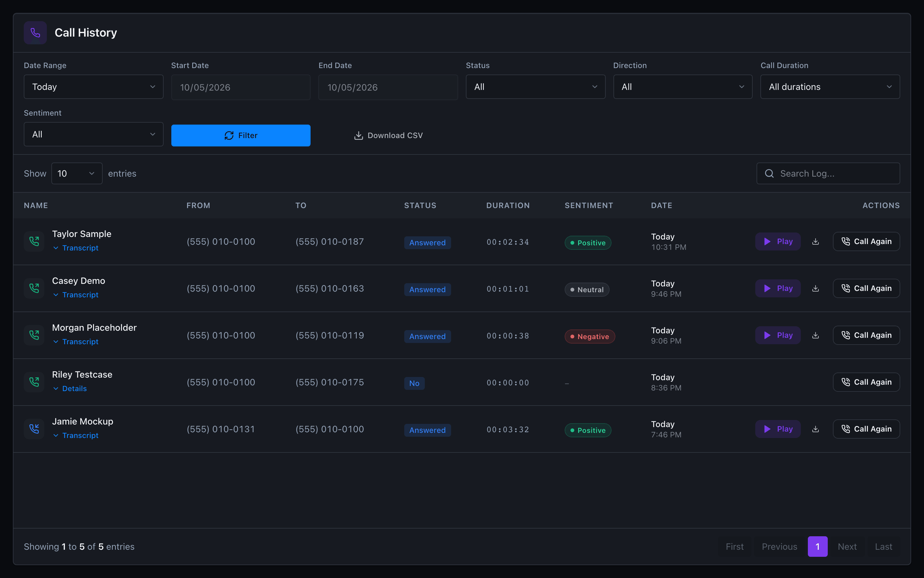Expand Transcript for Casey Demo
This screenshot has width=924, height=578.
[x=76, y=295]
